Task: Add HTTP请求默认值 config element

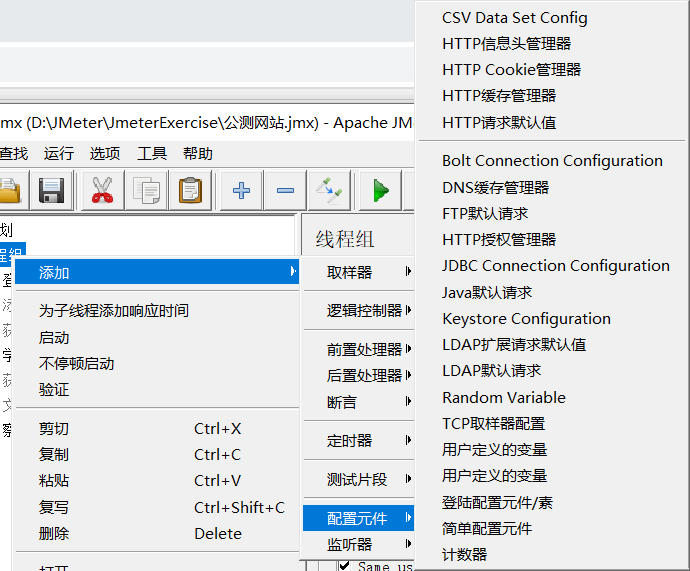Action: point(552,122)
